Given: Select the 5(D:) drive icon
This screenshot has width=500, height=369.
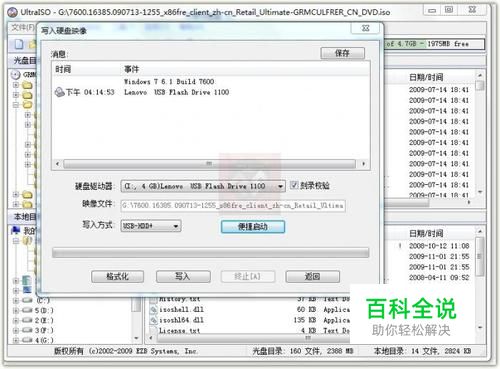Looking at the screenshot, I should click(27, 310).
